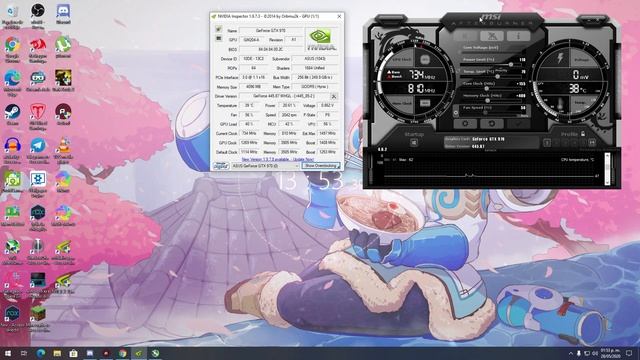The width and height of the screenshot is (640, 360).
Task: Open the Minecraft block desktop icon
Action: click(38, 313)
